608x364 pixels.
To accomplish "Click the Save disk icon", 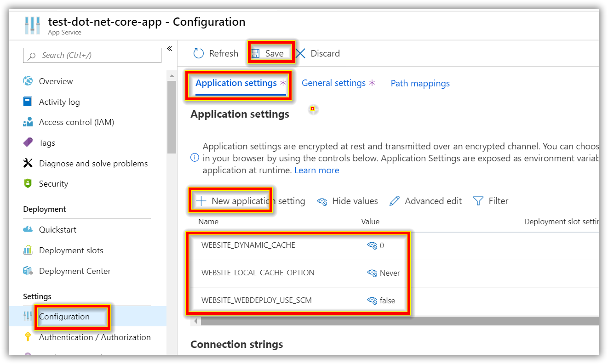I will pyautogui.click(x=255, y=54).
